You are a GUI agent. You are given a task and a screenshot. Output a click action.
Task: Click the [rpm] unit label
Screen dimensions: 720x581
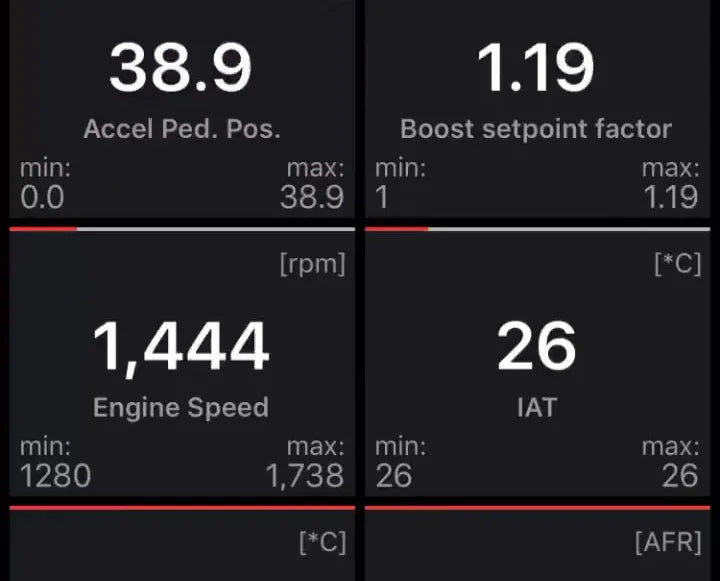click(313, 265)
